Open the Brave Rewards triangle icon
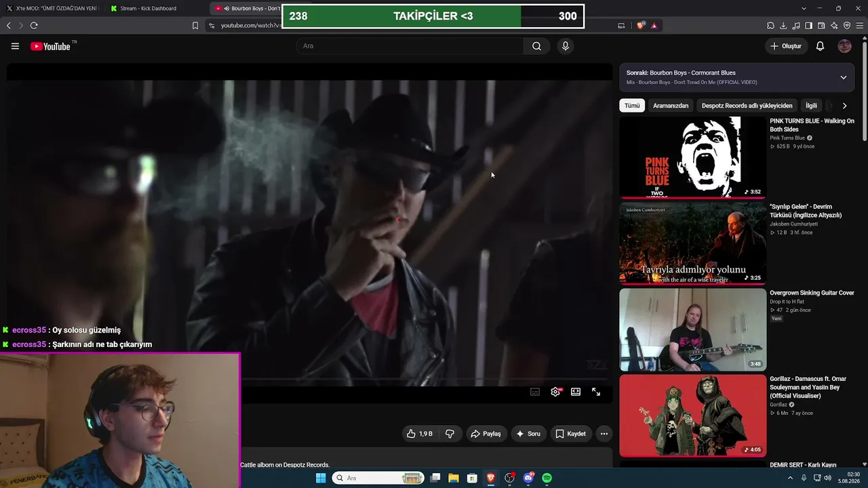868x488 pixels. pyautogui.click(x=654, y=26)
